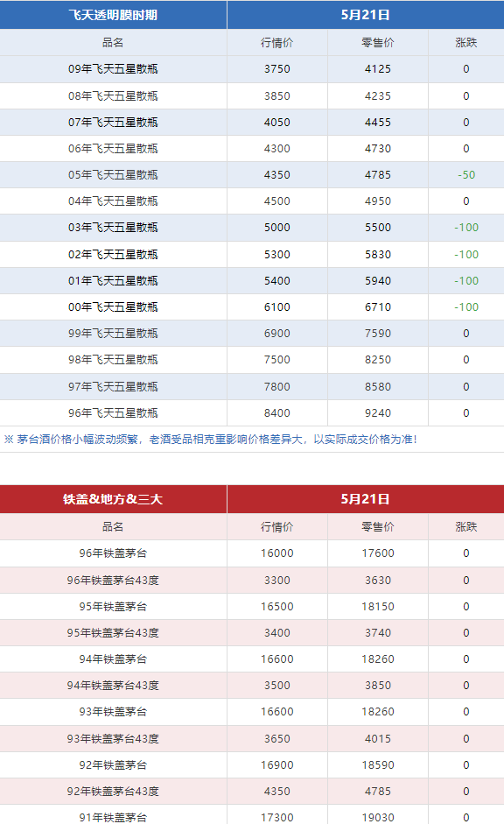The image size is (504, 824).
Task: Select the 92年铁盖茅台43度 row name
Action: [113, 791]
